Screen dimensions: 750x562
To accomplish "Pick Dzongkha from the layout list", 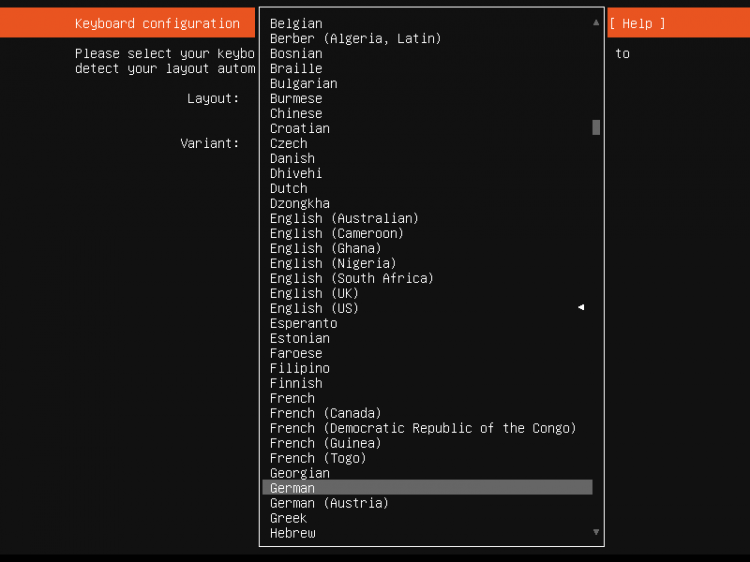I will [427, 203].
